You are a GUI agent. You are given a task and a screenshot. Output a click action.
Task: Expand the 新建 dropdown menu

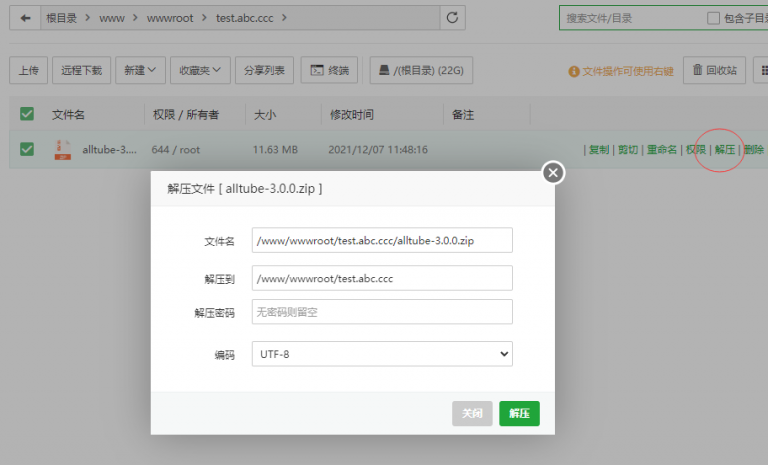pyautogui.click(x=140, y=70)
